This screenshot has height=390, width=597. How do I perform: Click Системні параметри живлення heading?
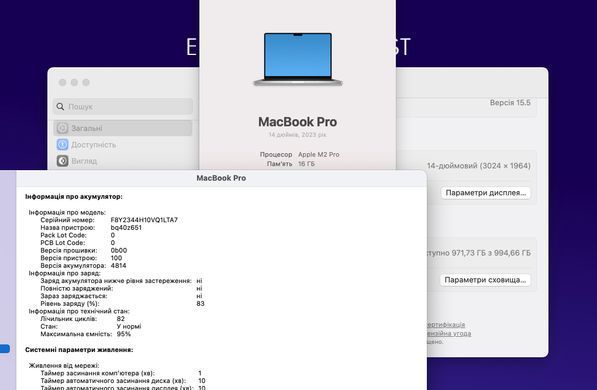click(x=79, y=350)
